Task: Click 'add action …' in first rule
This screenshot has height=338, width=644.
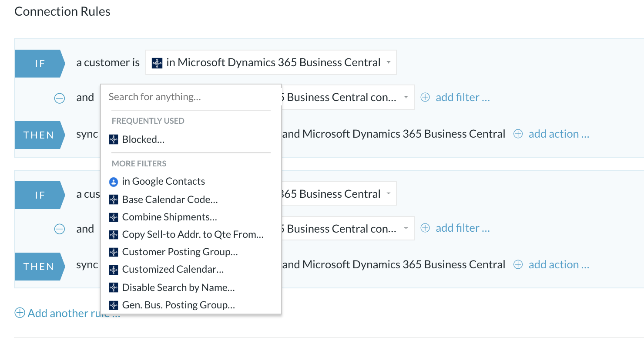Action: [x=559, y=134]
